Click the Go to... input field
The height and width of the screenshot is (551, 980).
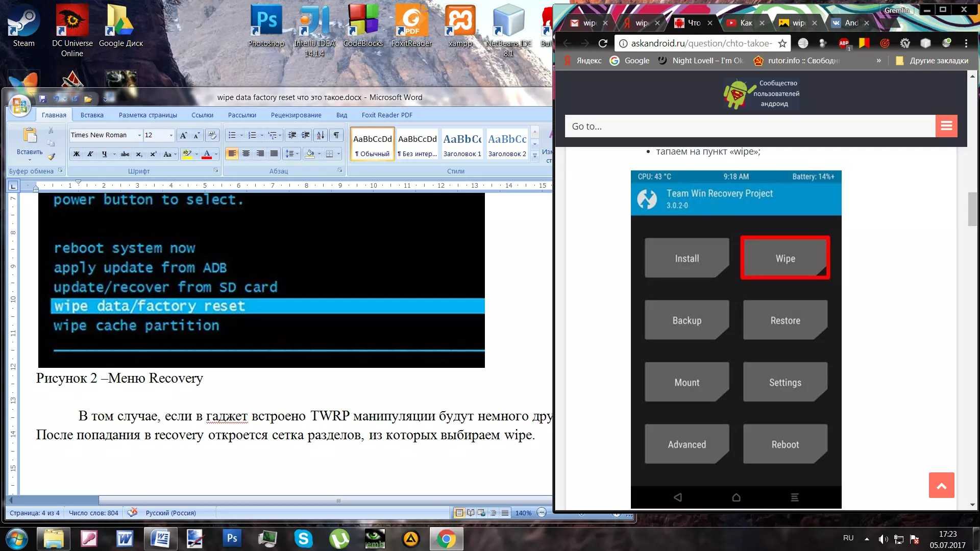point(749,126)
